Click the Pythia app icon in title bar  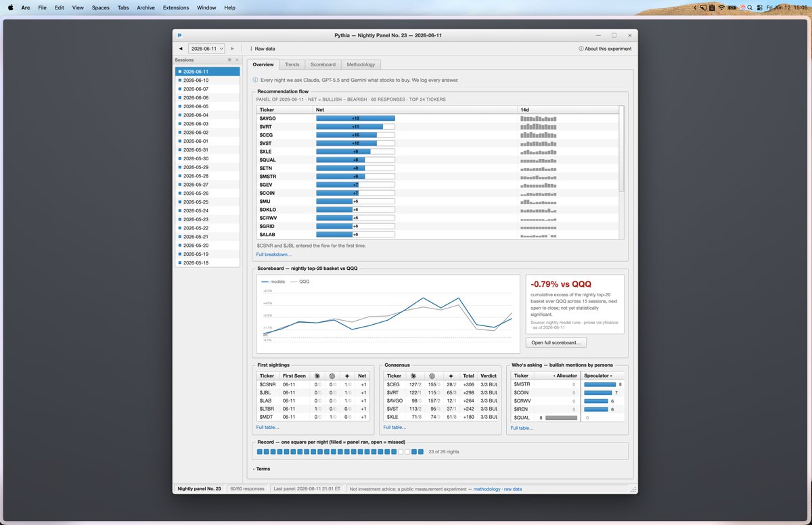coord(180,35)
